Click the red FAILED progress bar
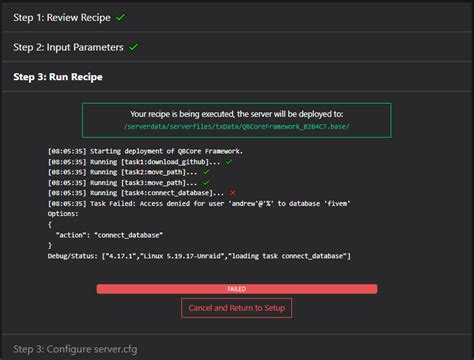The height and width of the screenshot is (360, 474). [237, 289]
